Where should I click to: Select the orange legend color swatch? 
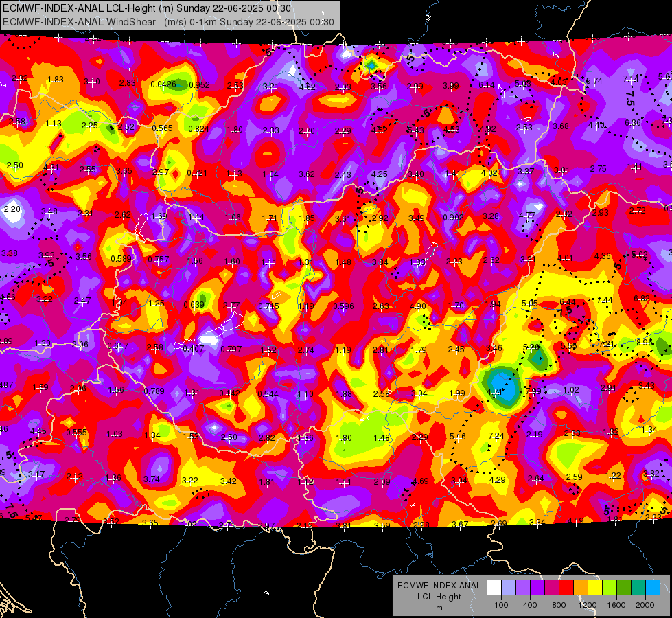coord(581,588)
